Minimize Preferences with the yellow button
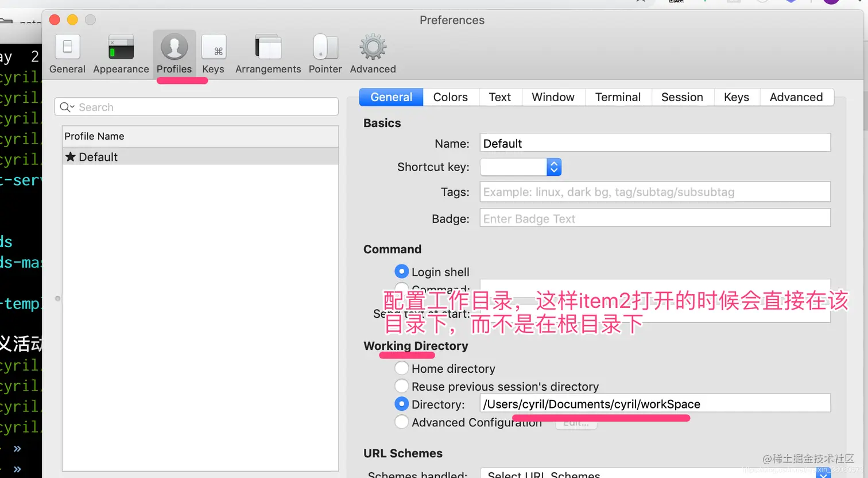868x478 pixels. [x=72, y=20]
